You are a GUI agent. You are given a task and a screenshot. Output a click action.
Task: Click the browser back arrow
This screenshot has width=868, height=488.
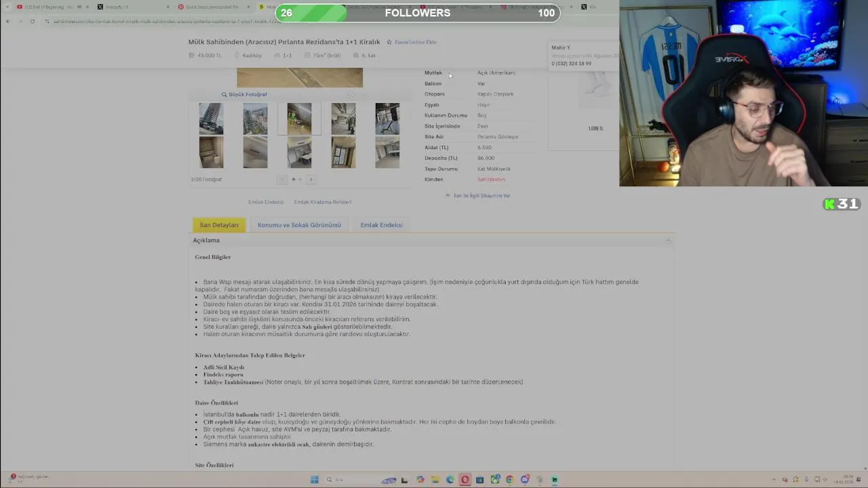coord(8,21)
